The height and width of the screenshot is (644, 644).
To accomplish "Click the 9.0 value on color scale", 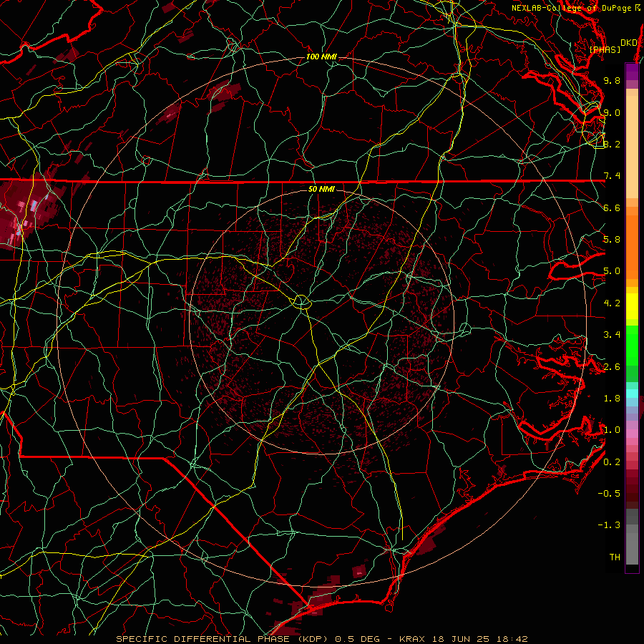I will (612, 112).
